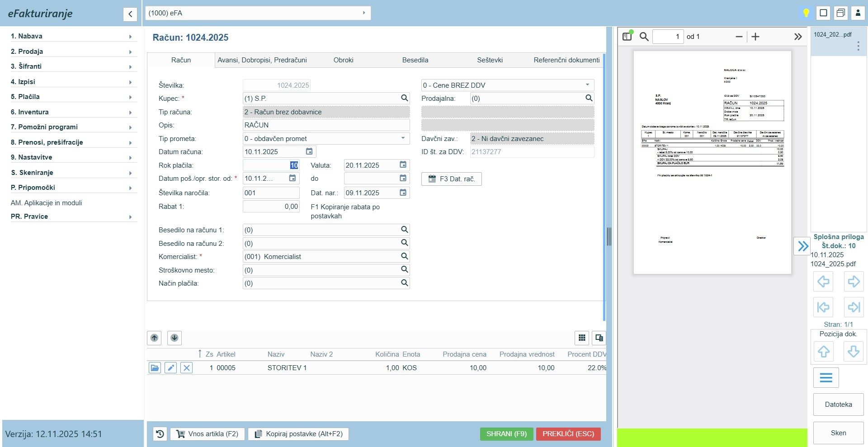
Task: Open the user profile icon
Action: (858, 13)
